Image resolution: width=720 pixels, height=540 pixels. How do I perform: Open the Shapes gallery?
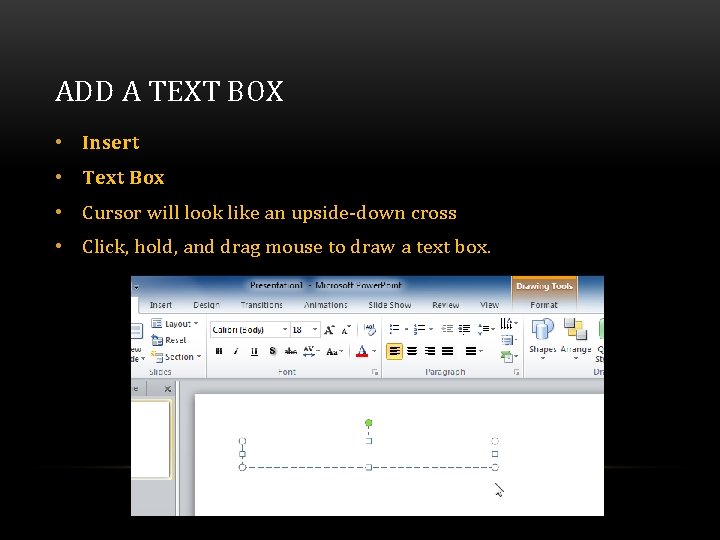click(543, 338)
